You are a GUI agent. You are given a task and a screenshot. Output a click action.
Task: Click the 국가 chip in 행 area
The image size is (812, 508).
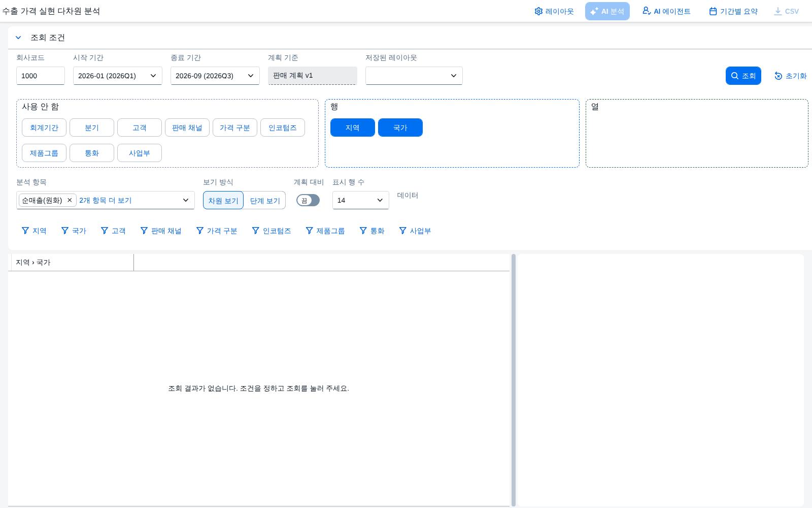pos(400,128)
